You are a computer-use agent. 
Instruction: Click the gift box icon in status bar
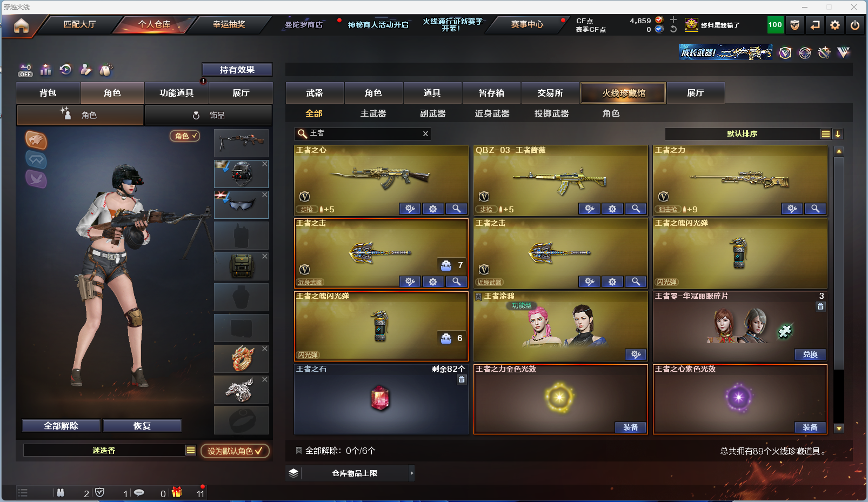coord(177,492)
